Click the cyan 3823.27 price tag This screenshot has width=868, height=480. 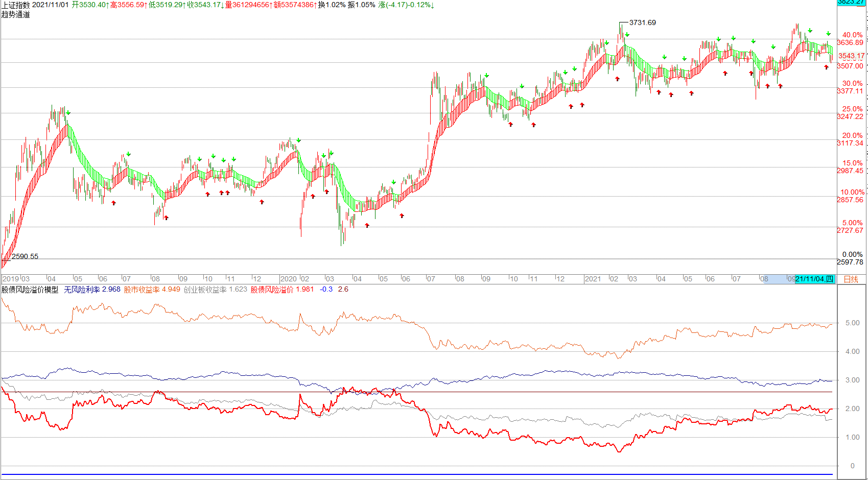[851, 3]
